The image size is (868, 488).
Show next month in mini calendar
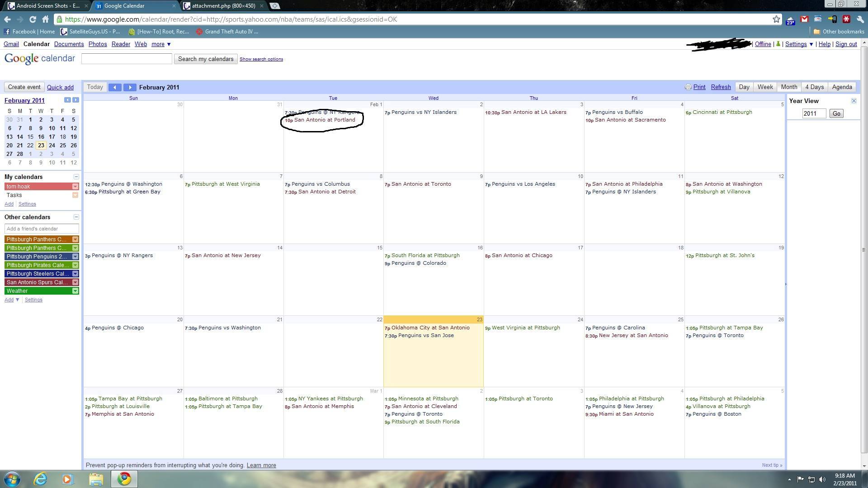[x=75, y=100]
